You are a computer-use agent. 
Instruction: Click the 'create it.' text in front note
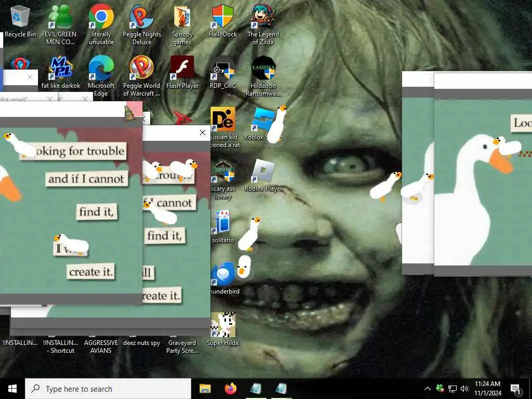click(90, 272)
